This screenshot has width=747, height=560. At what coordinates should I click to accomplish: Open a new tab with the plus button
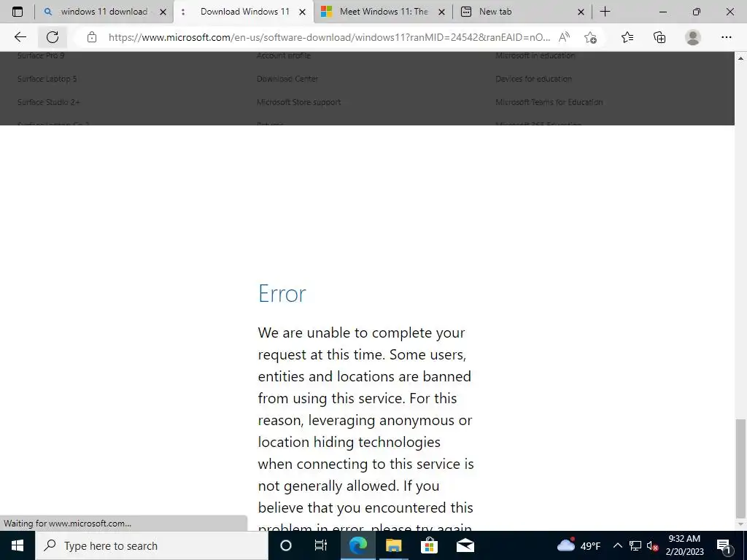pos(605,12)
